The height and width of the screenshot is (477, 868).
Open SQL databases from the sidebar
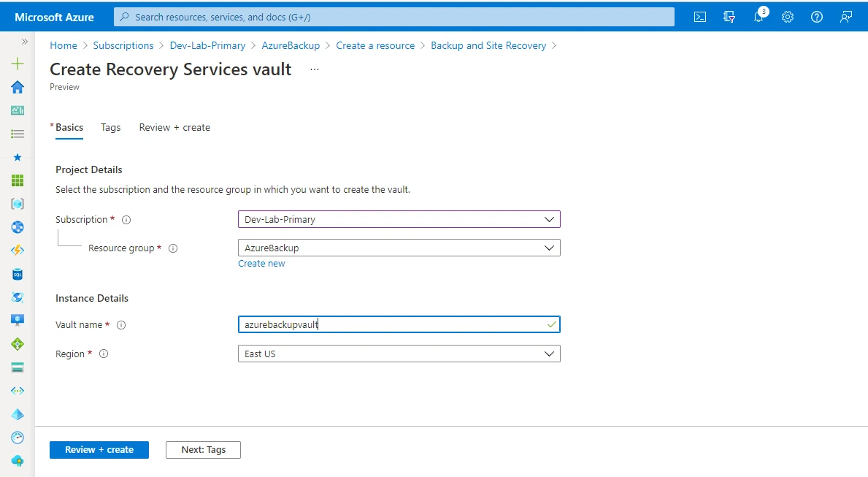coord(17,274)
